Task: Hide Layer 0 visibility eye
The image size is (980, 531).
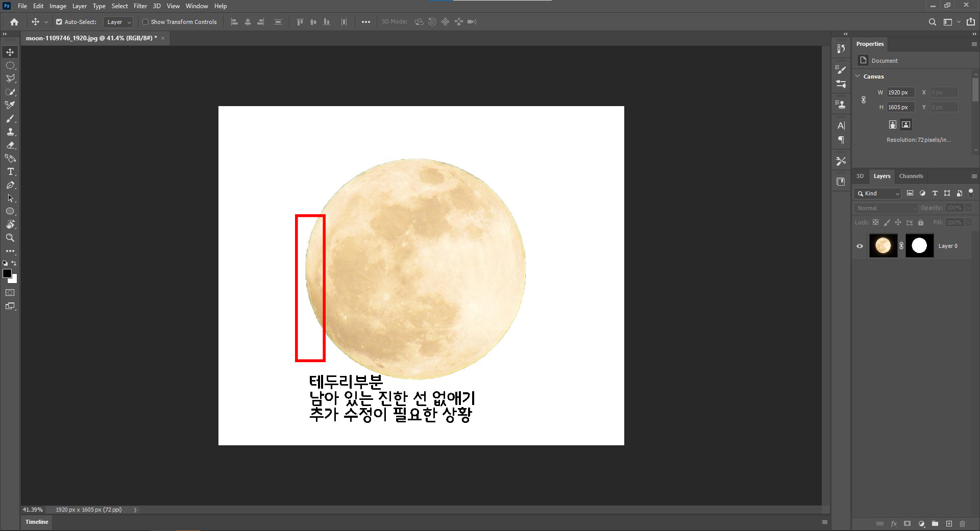Action: point(860,246)
